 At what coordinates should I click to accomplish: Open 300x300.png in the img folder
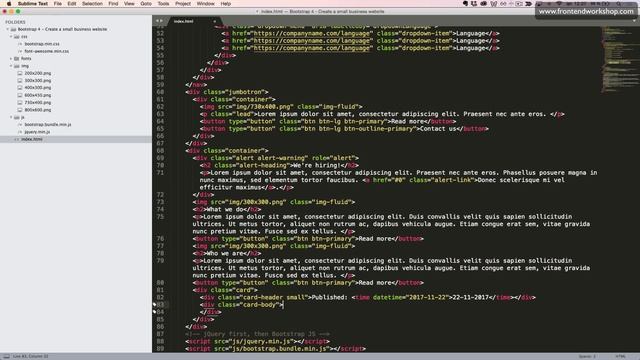pos(38,81)
